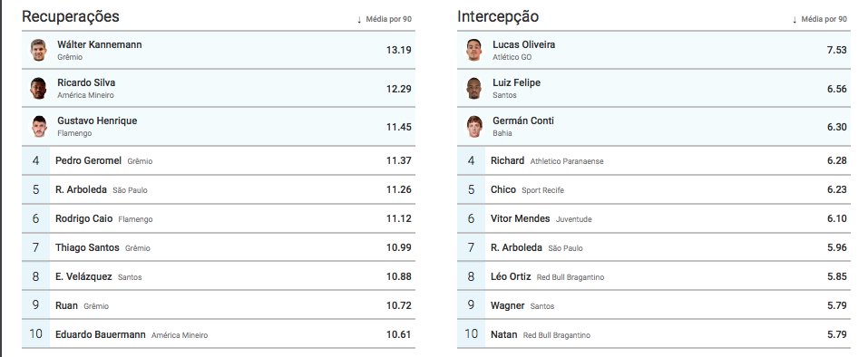
Task: Click E. Velázquez of Santos
Action: [83, 276]
